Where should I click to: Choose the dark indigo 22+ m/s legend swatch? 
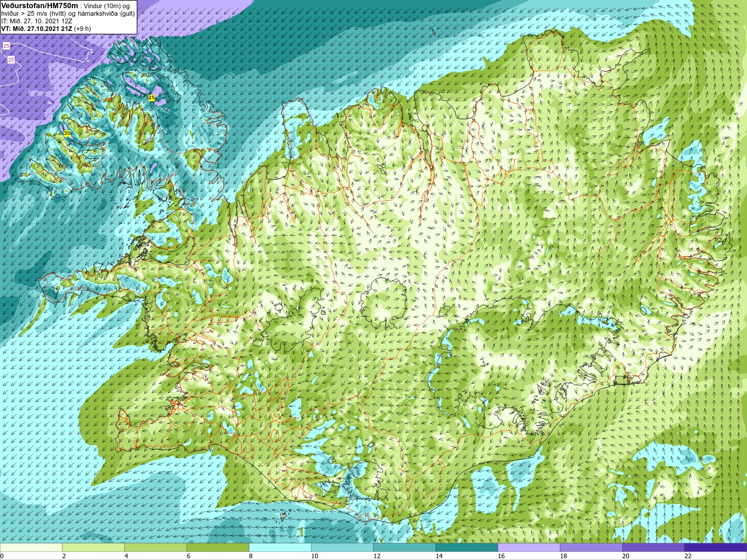coord(715,548)
